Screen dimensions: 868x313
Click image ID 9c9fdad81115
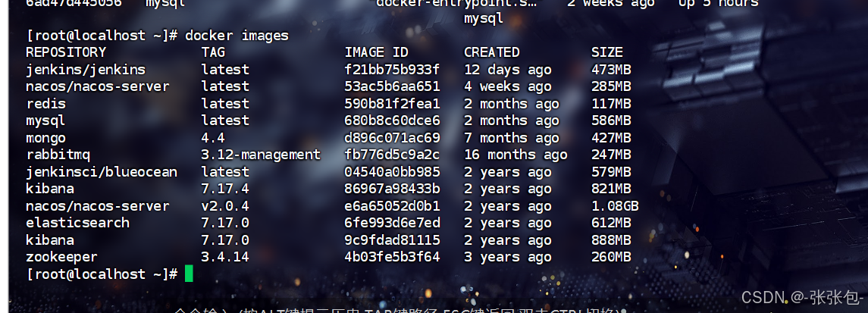coord(392,240)
